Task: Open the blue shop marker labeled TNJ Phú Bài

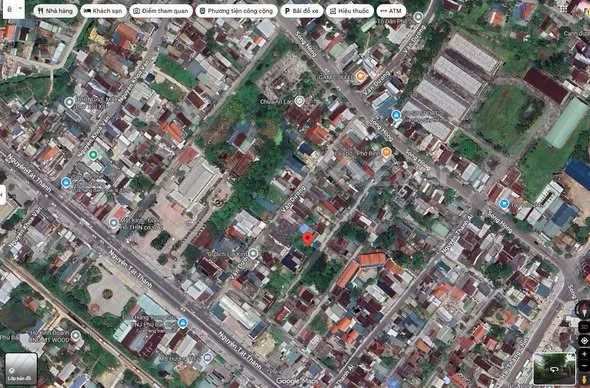Action: (x=183, y=323)
